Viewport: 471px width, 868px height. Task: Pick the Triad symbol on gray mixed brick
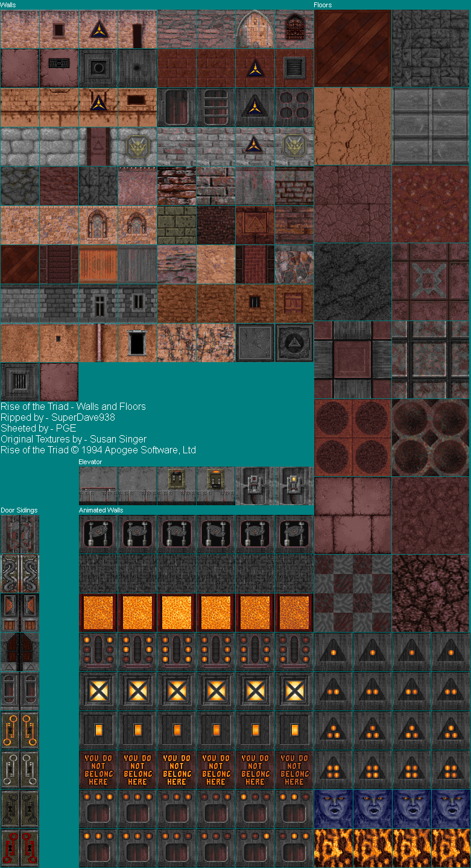(x=255, y=147)
